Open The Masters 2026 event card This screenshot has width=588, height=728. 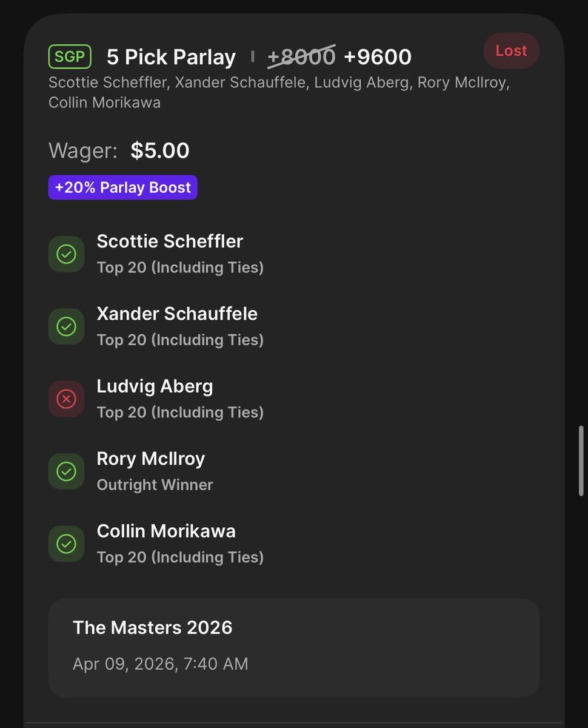coord(294,648)
